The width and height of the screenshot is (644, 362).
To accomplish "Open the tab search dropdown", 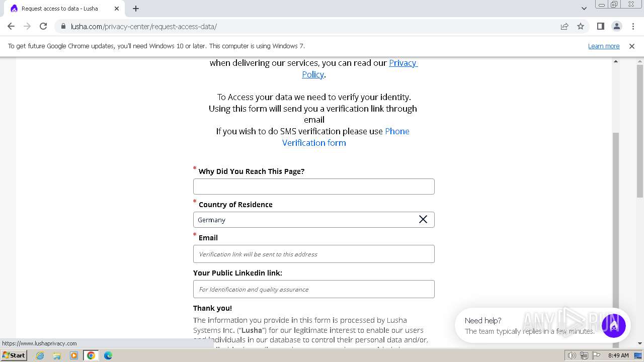I will click(x=584, y=9).
